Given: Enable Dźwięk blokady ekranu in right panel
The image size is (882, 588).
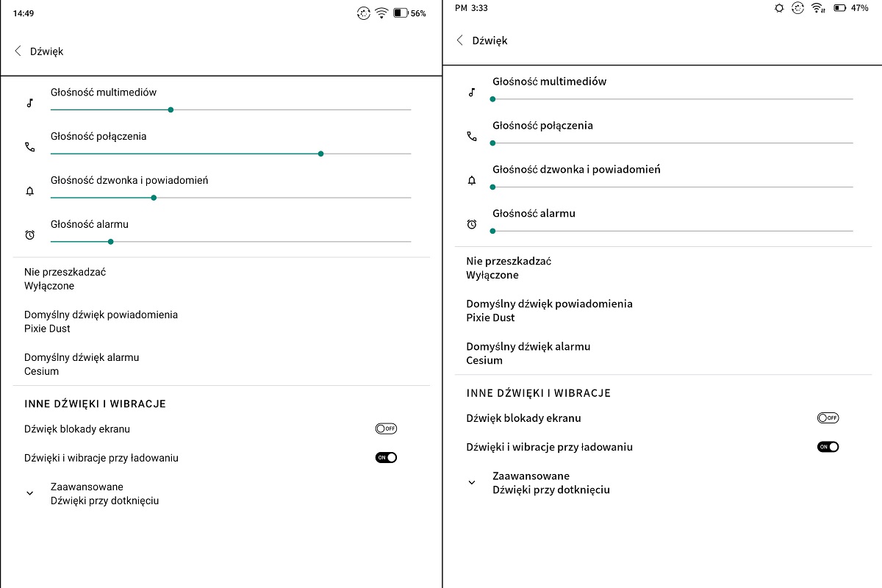Looking at the screenshot, I should coord(828,417).
